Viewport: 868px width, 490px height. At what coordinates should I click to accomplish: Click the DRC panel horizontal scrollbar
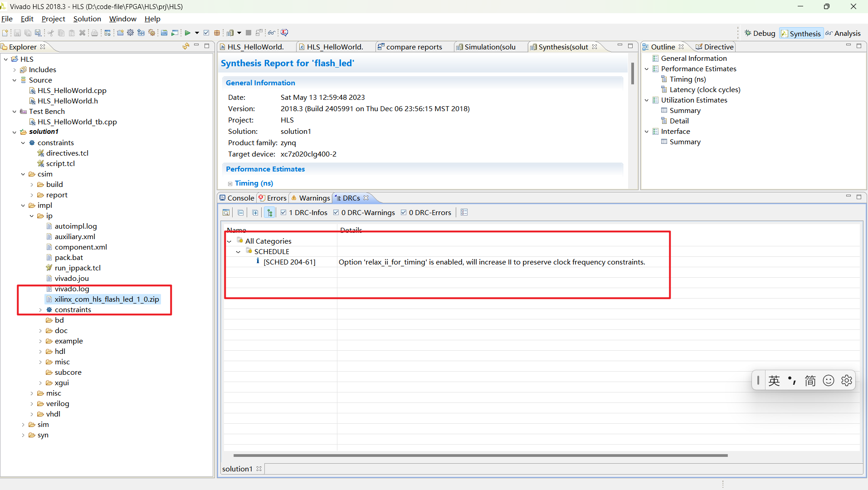(480, 455)
